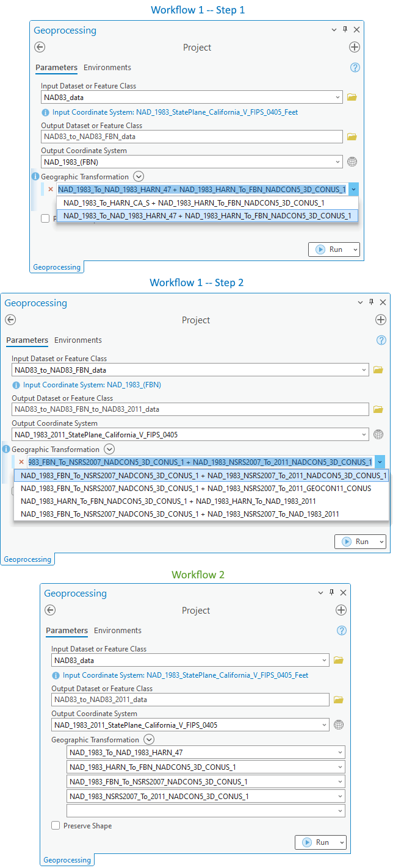Expand Geographic Transformation chevron in Workflow 2
This screenshot has height=868, width=393.
(149, 740)
